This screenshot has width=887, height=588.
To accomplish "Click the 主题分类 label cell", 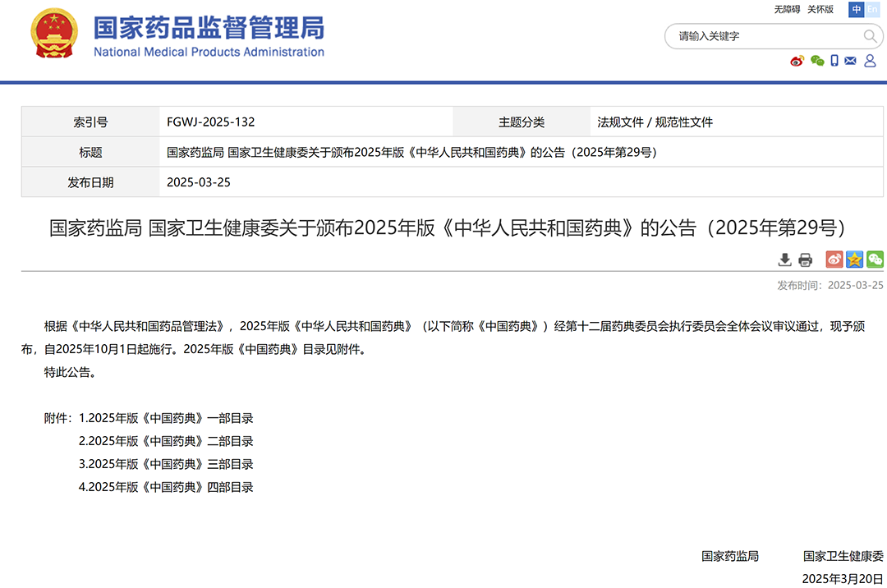I will [522, 122].
